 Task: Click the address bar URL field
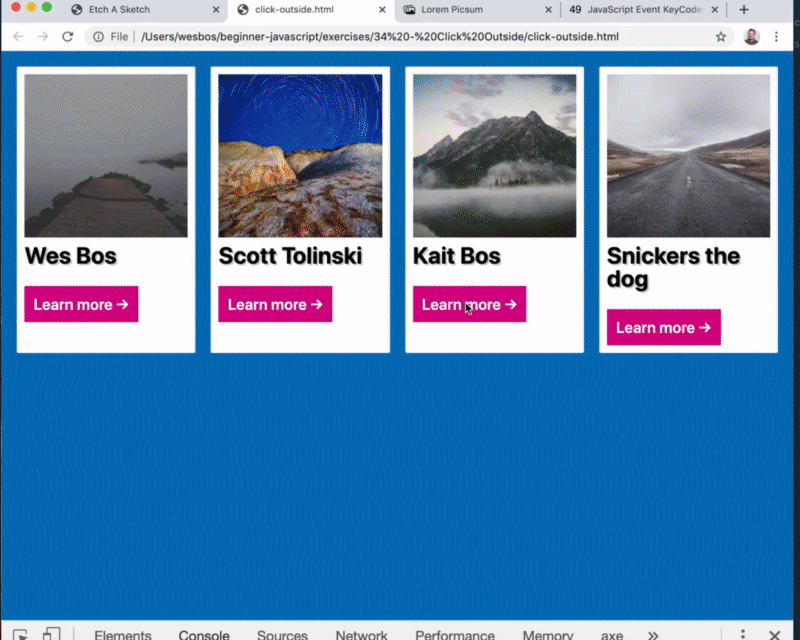coord(400,37)
